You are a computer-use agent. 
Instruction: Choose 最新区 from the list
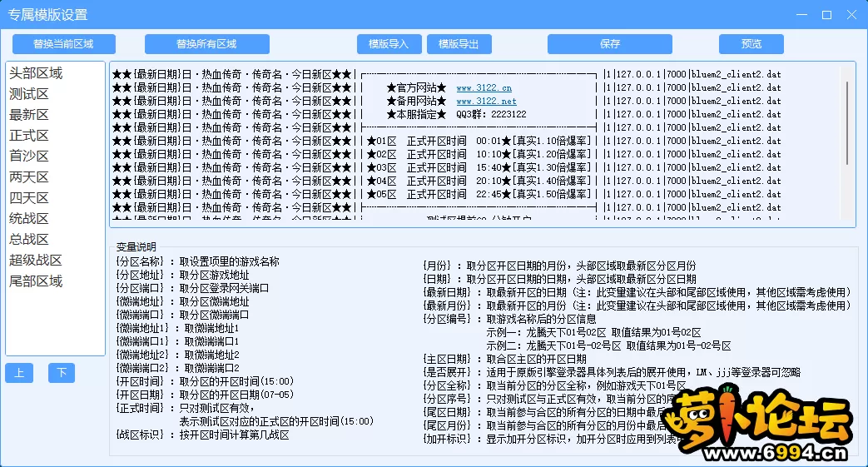(x=29, y=115)
